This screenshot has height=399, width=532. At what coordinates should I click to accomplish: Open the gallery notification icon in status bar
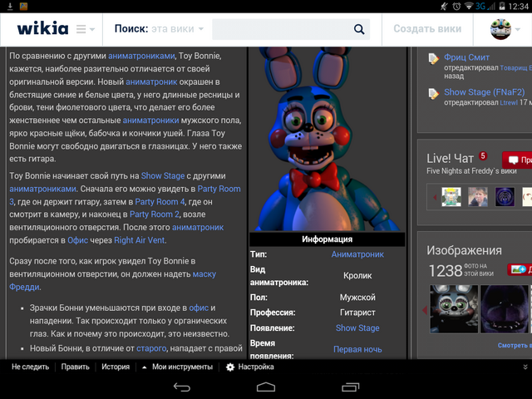(x=23, y=6)
